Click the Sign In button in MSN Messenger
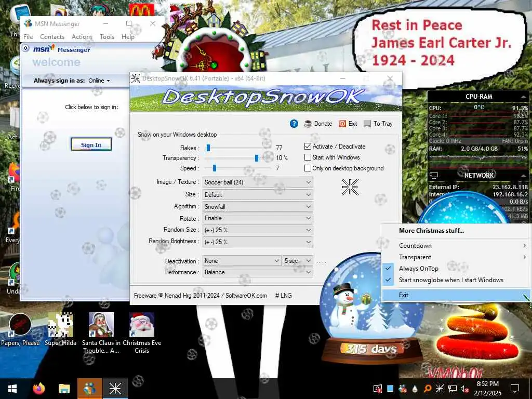532x399 pixels. (x=91, y=144)
